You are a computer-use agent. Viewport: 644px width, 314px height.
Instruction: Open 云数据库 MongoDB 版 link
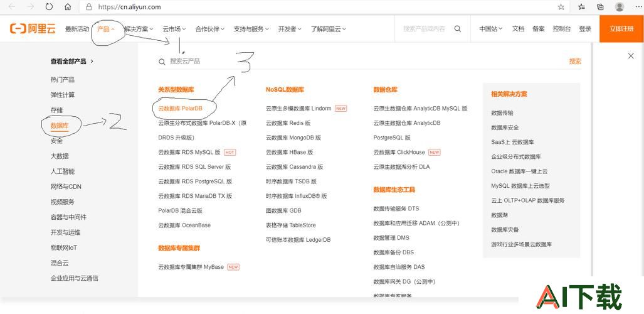tap(293, 138)
